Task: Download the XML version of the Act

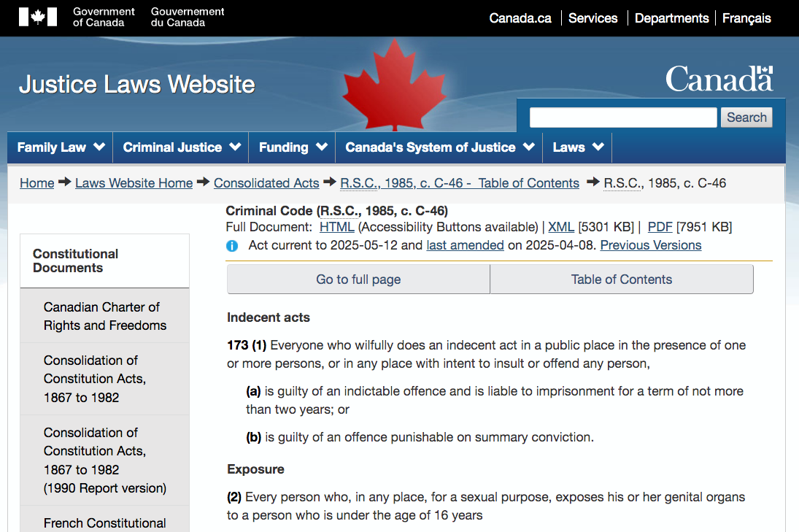Action: pos(561,227)
